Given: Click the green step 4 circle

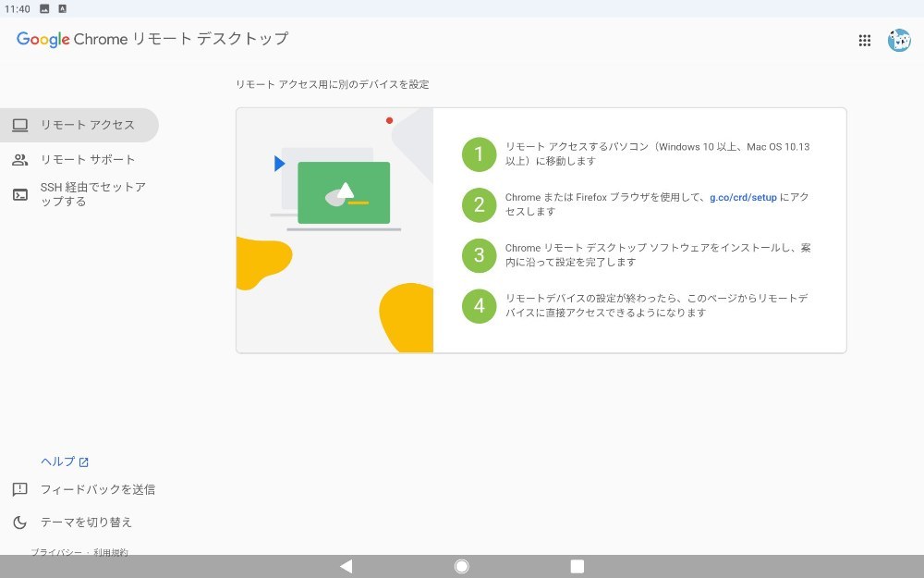Looking at the screenshot, I should 479,306.
